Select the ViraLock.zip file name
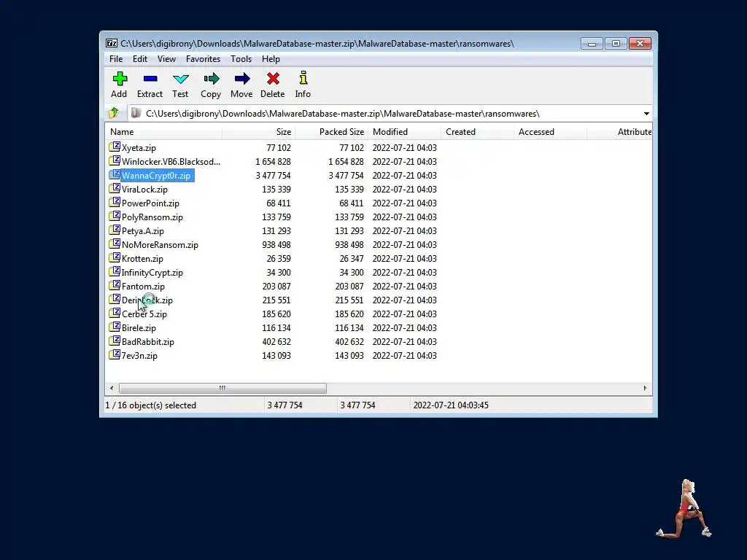Screen dimensions: 747x560 click(145, 190)
